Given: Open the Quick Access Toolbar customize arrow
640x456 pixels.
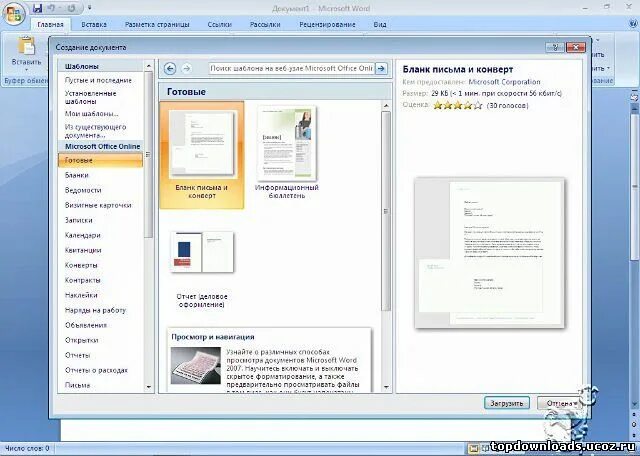Looking at the screenshot, I should click(89, 8).
